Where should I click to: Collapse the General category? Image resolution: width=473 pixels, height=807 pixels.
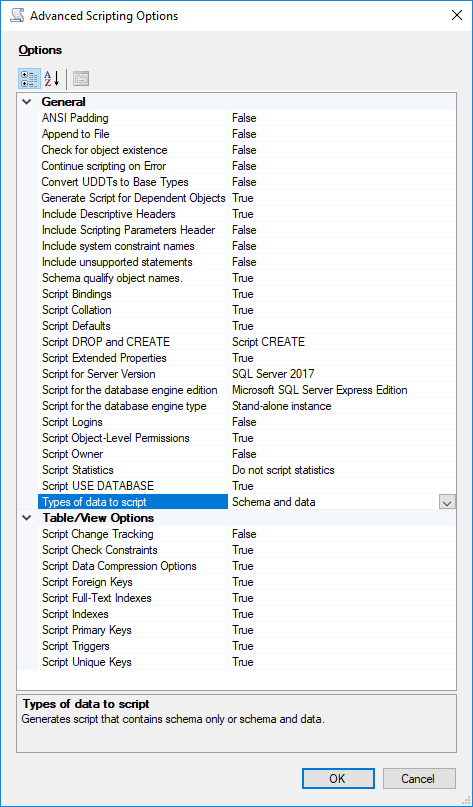(26, 102)
